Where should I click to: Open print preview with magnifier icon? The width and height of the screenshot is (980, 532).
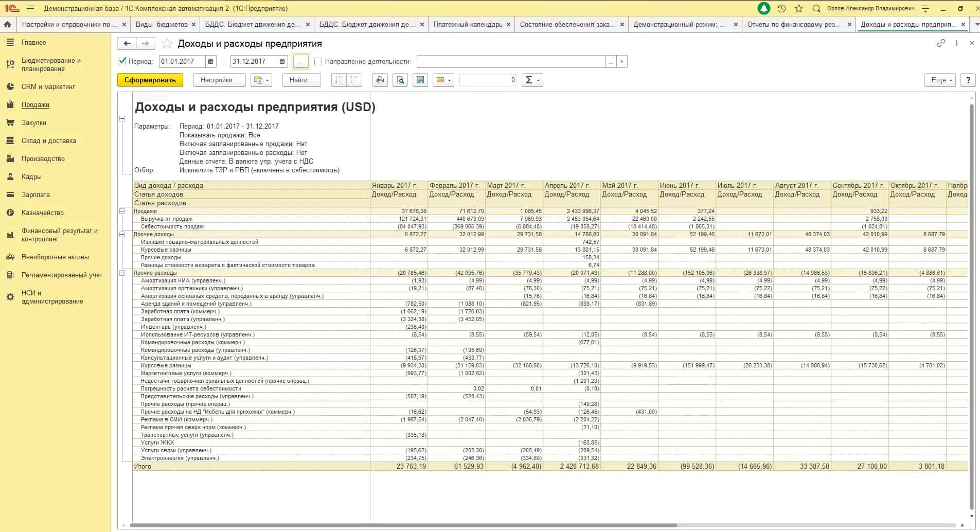click(400, 80)
